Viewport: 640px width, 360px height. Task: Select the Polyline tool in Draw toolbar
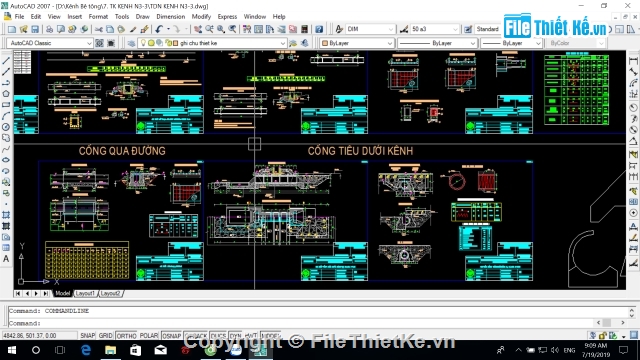pos(6,83)
